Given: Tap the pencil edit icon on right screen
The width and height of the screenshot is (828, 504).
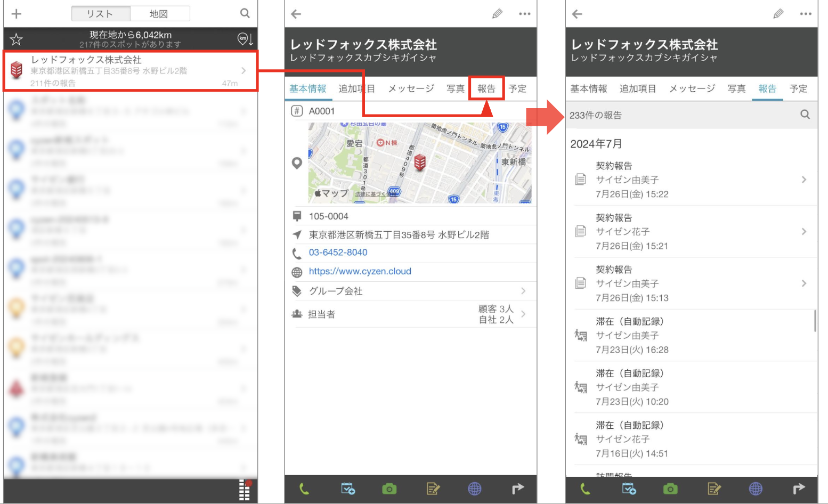Looking at the screenshot, I should tap(778, 14).
